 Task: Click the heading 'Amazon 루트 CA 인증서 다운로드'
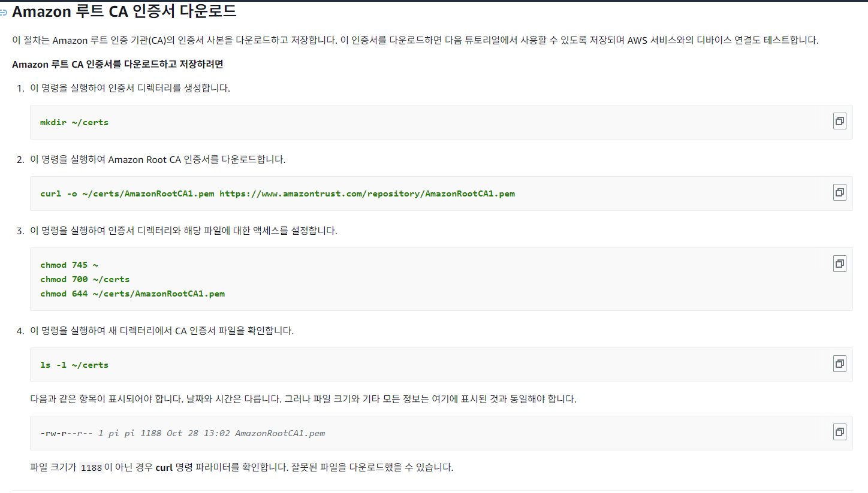124,11
